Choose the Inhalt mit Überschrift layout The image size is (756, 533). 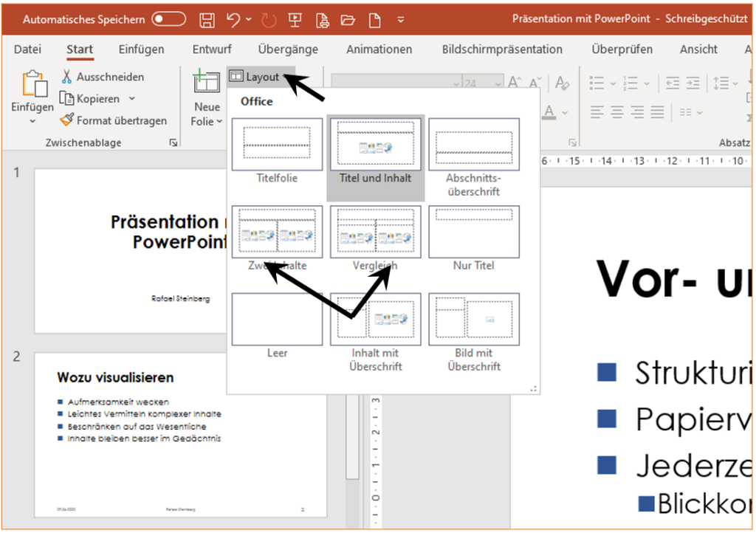376,332
